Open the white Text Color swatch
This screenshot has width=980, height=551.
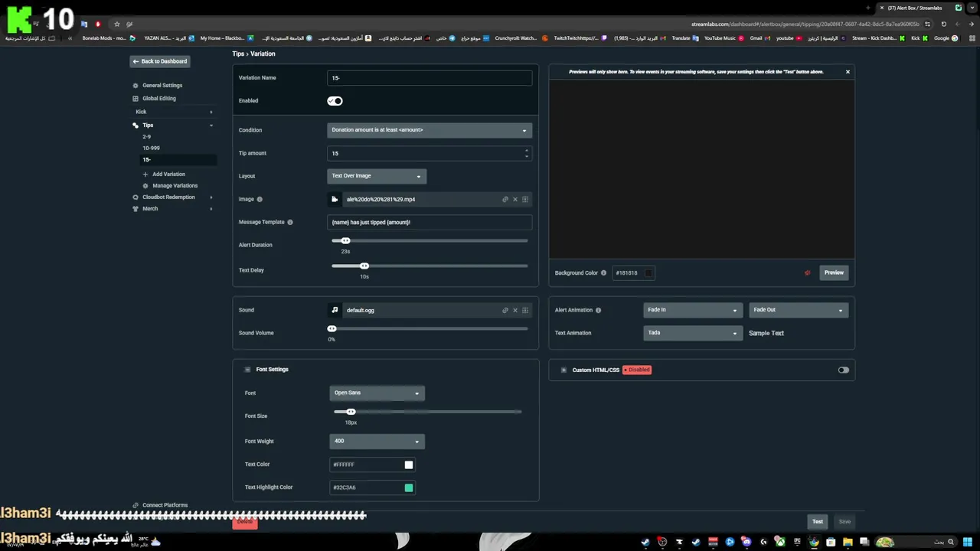point(409,465)
